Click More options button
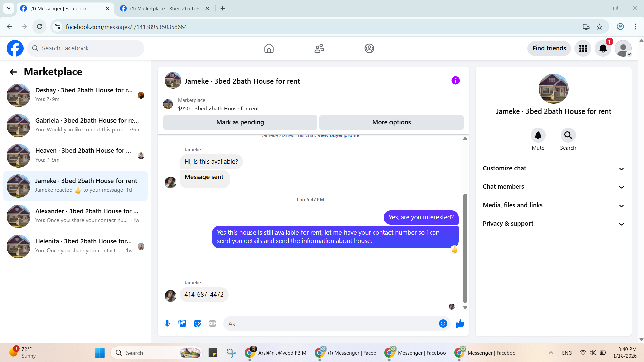 point(391,122)
